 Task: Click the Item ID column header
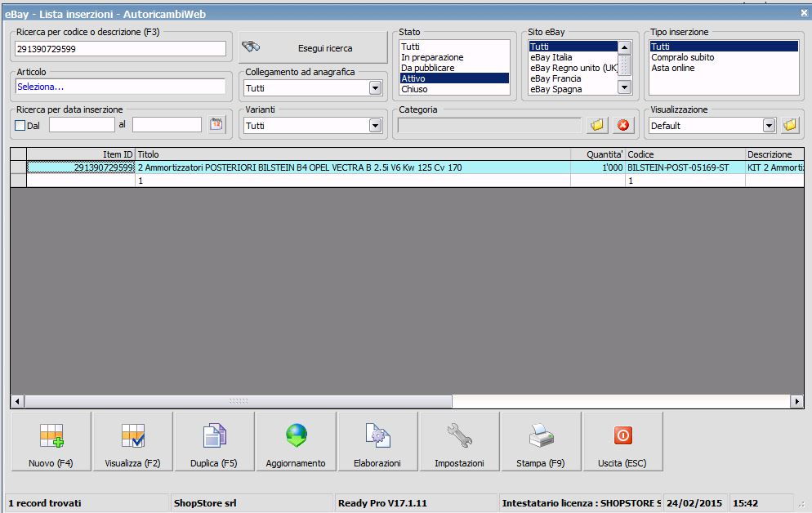81,154
